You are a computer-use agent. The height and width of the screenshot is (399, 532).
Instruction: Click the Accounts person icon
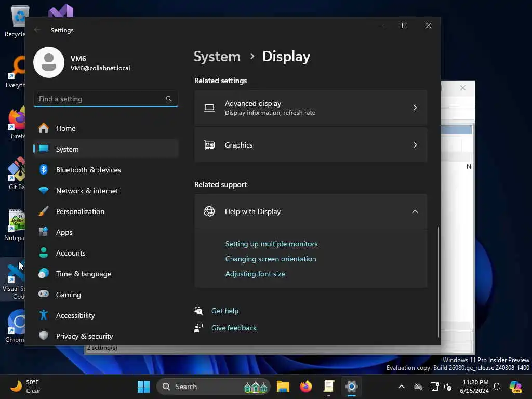tap(44, 253)
